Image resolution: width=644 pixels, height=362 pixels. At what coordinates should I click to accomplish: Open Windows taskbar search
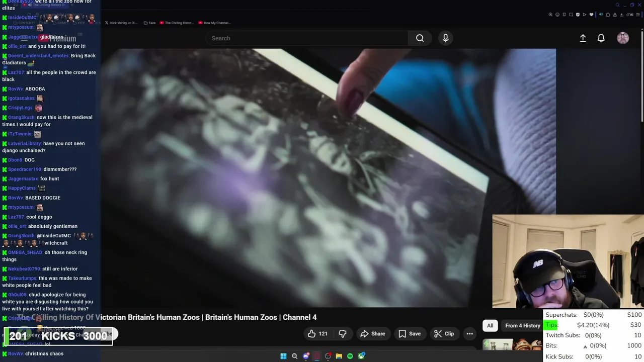coord(295,356)
